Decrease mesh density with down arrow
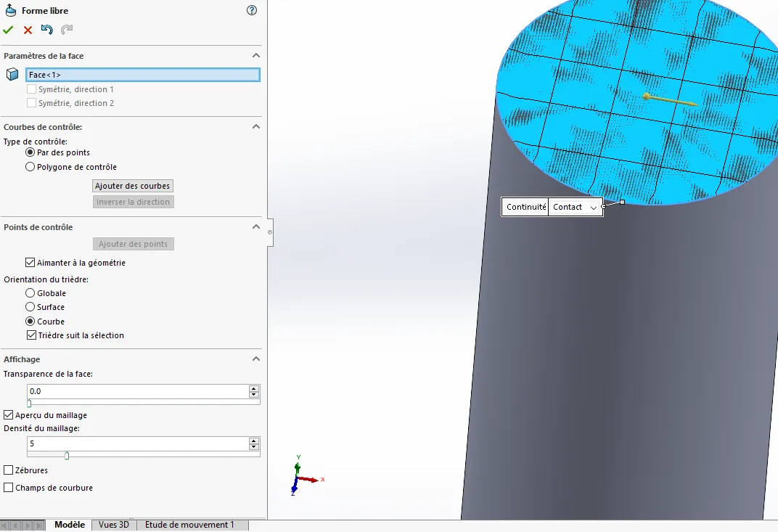The image size is (778, 532). pos(254,446)
